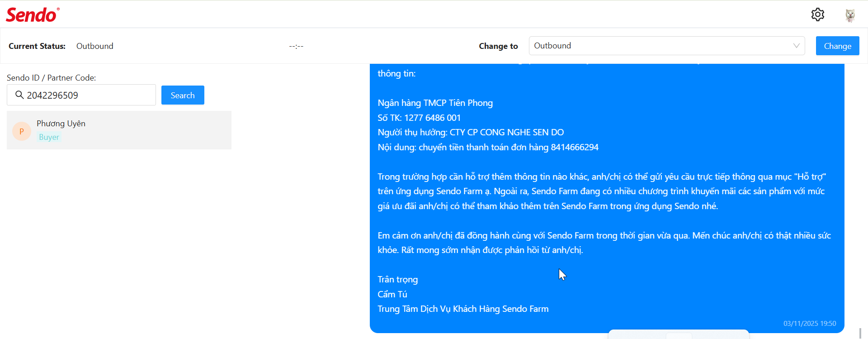The width and height of the screenshot is (868, 339).
Task: Click the message timestamp 03/11/2025 19:50
Action: tap(810, 324)
